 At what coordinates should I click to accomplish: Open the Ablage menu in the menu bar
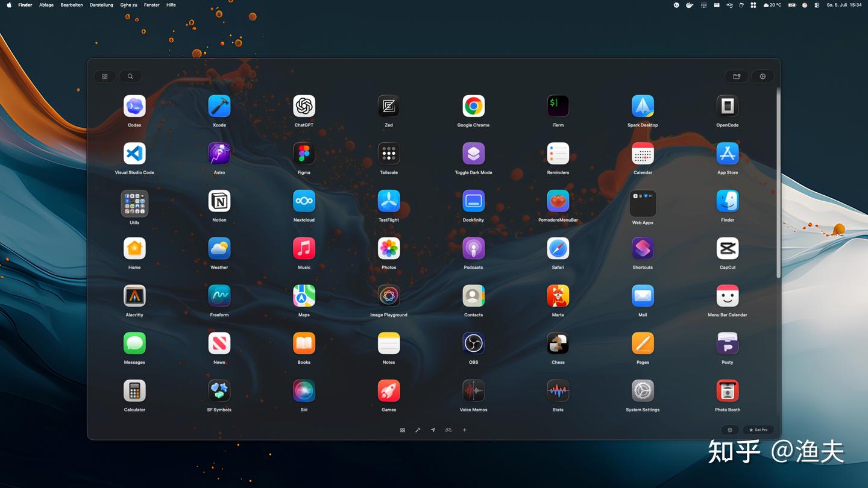pos(46,5)
